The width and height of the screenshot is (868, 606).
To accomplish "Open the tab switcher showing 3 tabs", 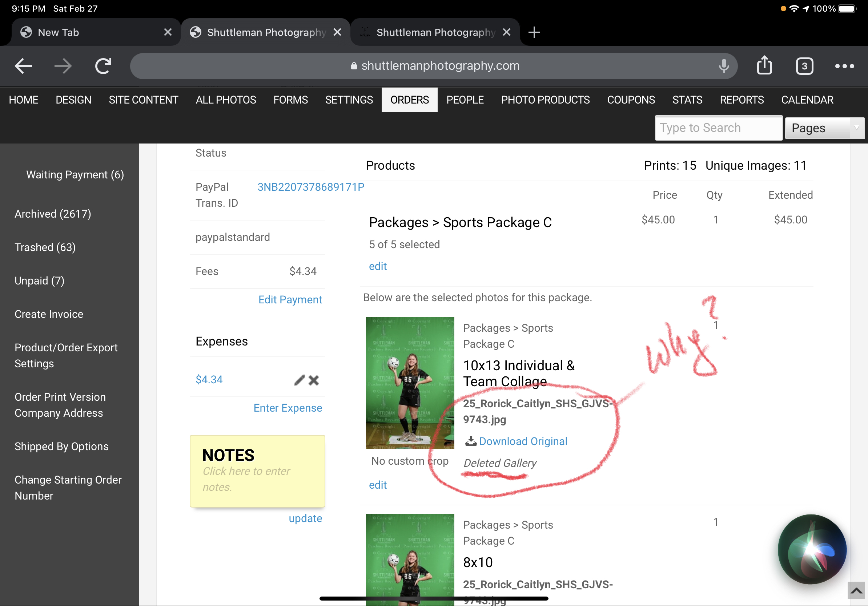I will (804, 66).
